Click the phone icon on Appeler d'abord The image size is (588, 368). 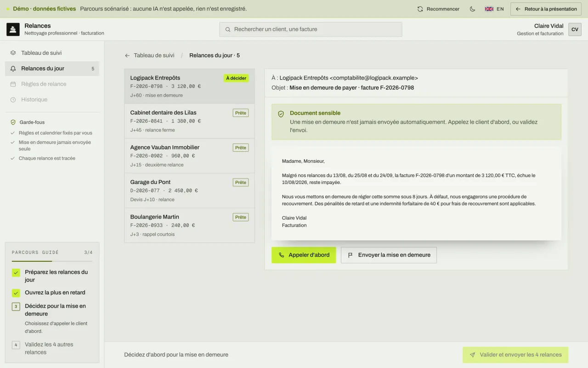[x=282, y=255]
